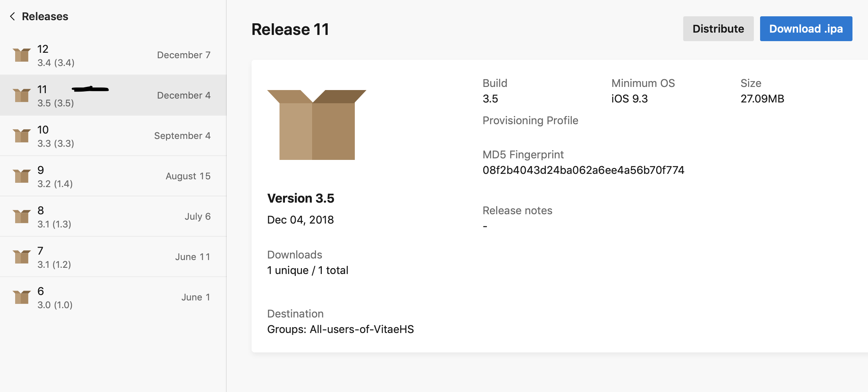Click the Downloads label
Image resolution: width=868 pixels, height=392 pixels.
coord(295,255)
